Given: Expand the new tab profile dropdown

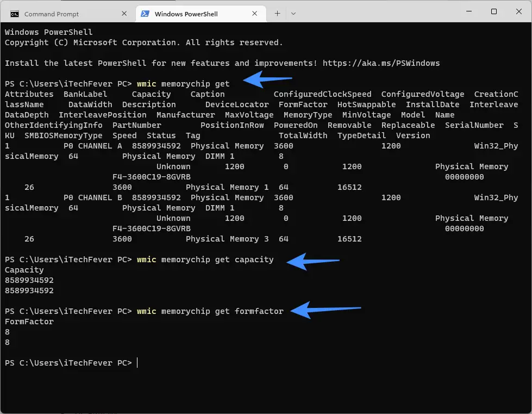Looking at the screenshot, I should 293,14.
